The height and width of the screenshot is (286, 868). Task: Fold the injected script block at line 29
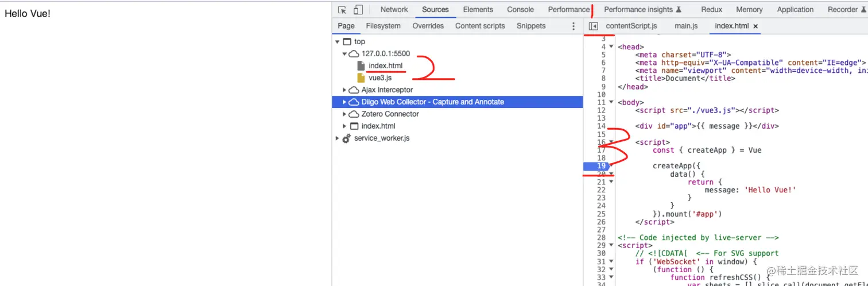[x=611, y=245]
